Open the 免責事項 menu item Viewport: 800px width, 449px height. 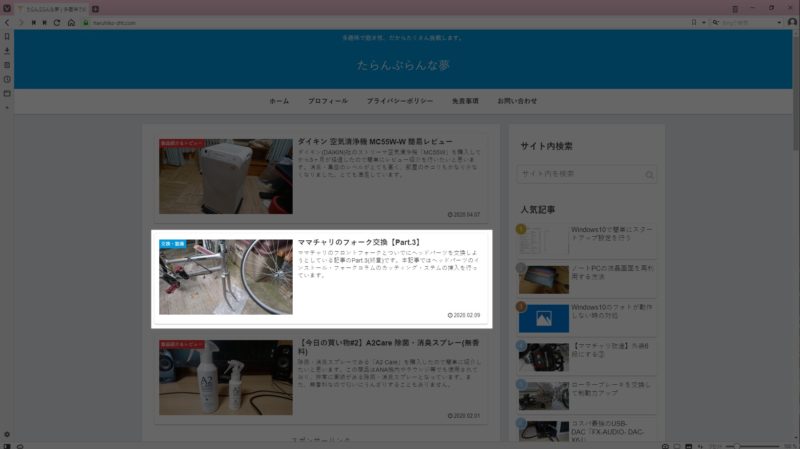465,101
